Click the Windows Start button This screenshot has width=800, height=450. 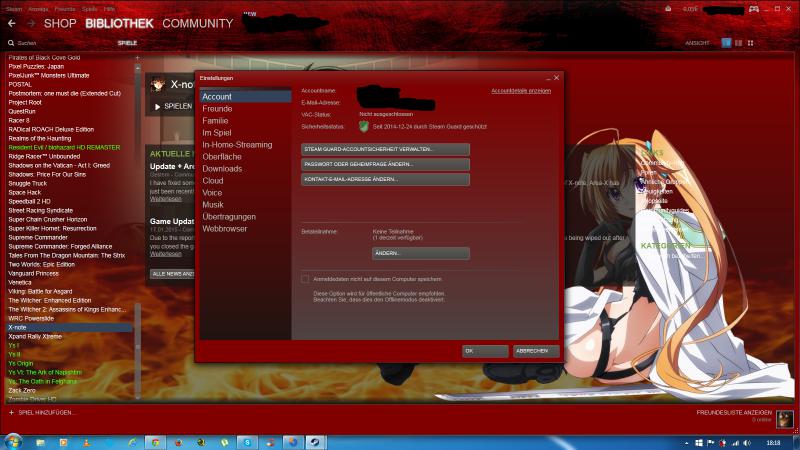click(x=14, y=441)
